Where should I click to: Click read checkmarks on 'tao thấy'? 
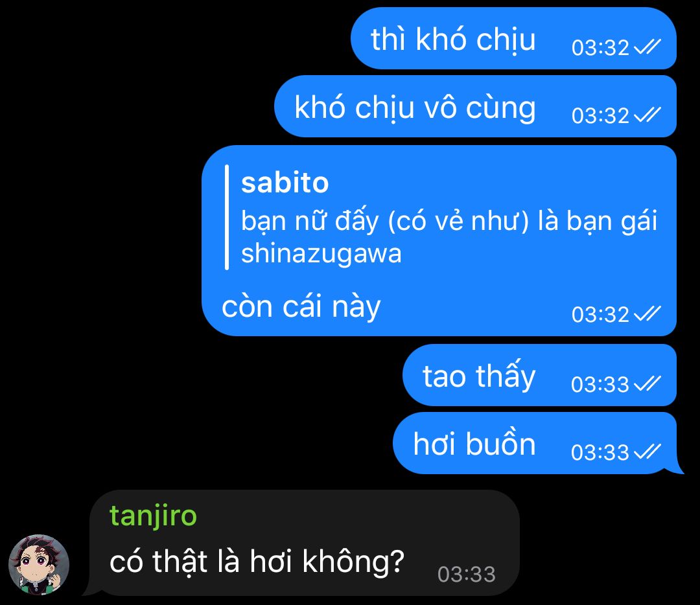[647, 383]
